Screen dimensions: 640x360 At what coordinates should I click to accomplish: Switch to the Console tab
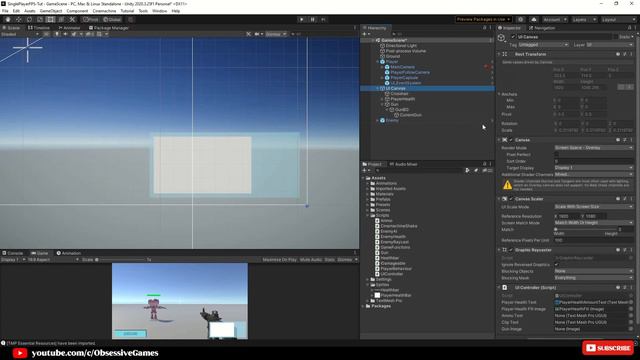pos(12,253)
